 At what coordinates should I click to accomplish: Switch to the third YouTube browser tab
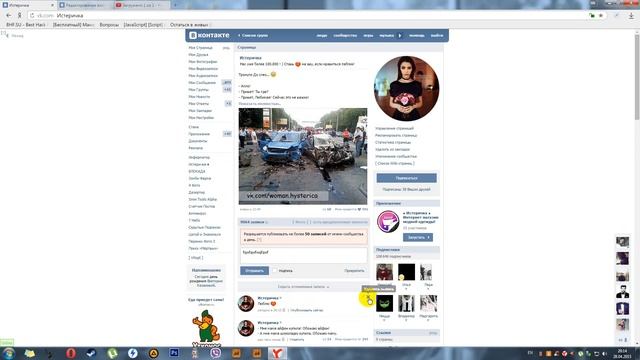pos(141,5)
